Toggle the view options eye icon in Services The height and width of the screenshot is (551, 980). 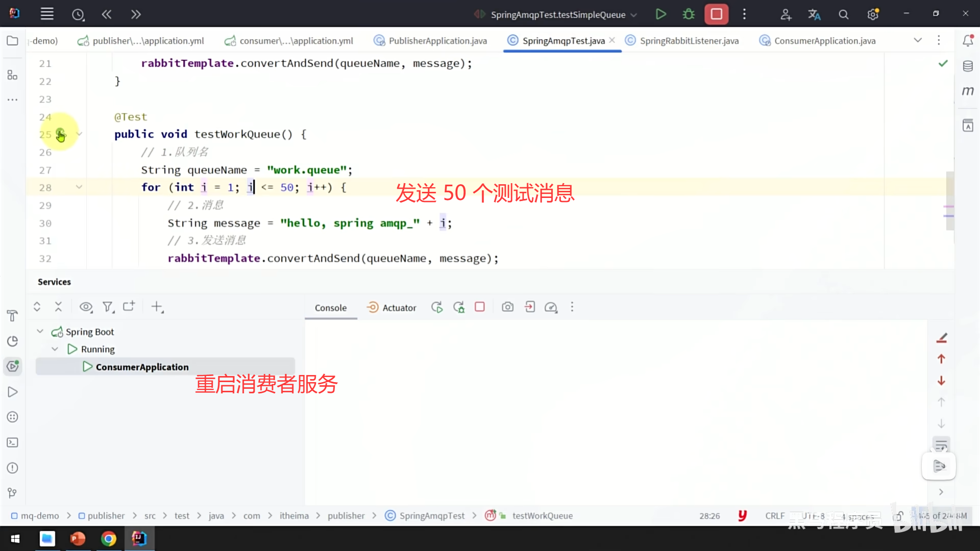click(x=86, y=307)
